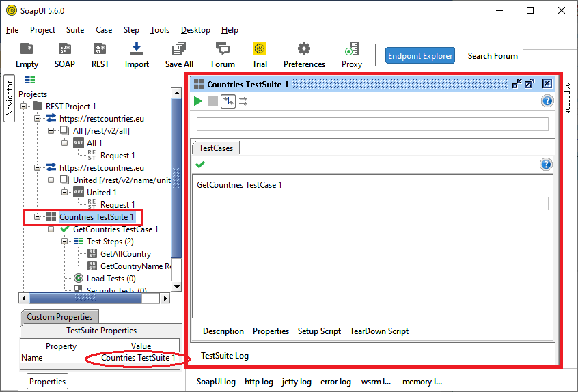Click GetCountries TestCase 1 progress bar
The height and width of the screenshot is (392, 578).
[372, 204]
